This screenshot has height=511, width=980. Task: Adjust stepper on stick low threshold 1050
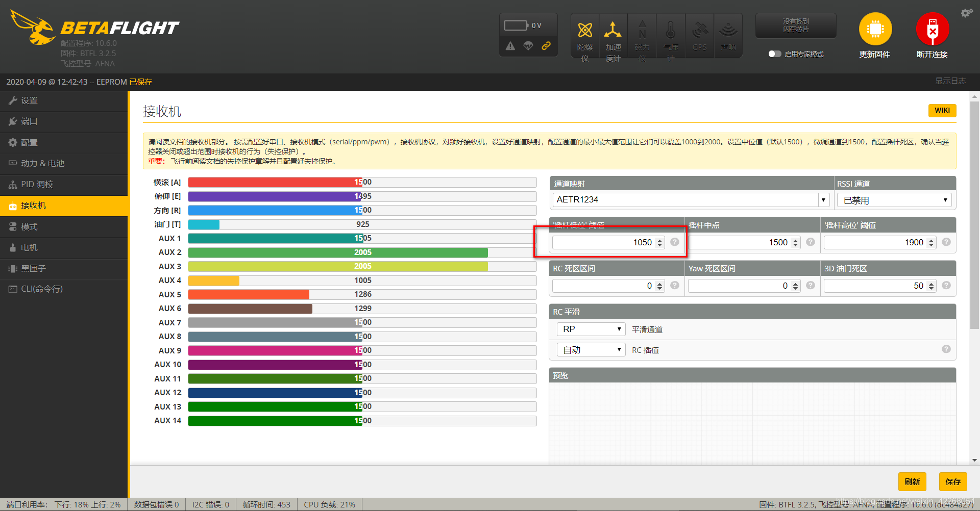[659, 243]
